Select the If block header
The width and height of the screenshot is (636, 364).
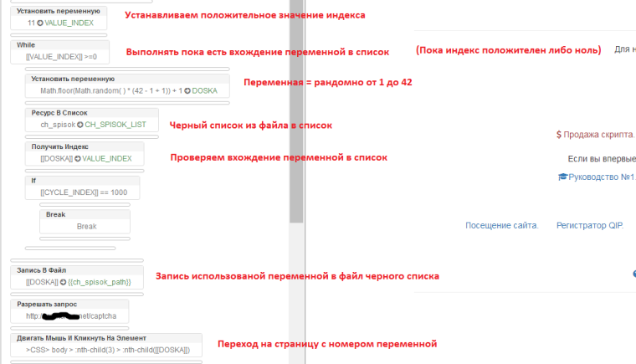(82, 181)
